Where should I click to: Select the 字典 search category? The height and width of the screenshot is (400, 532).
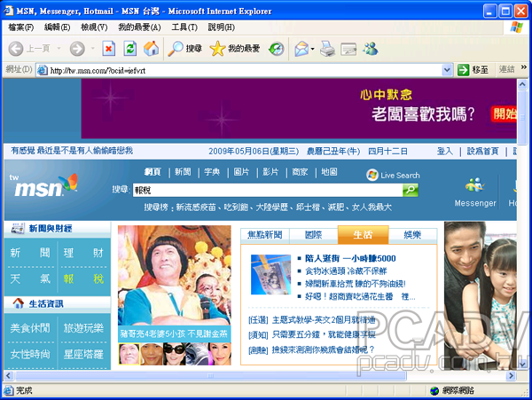point(212,172)
